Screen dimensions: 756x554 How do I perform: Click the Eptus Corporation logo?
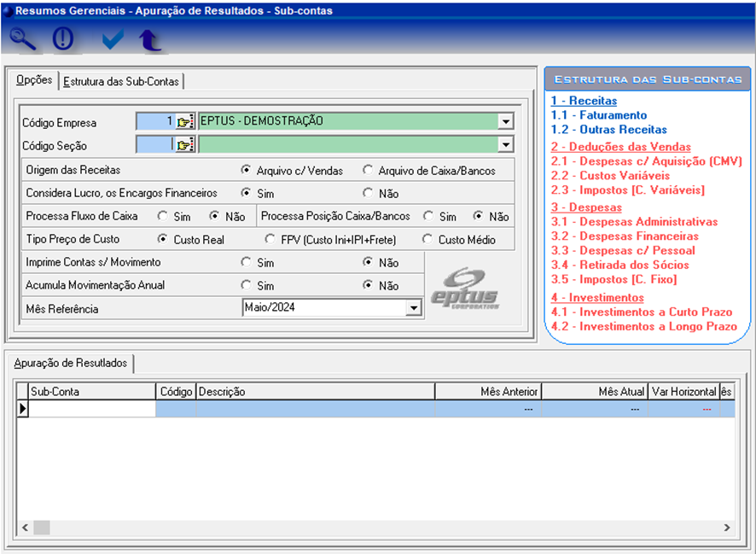pyautogui.click(x=465, y=288)
